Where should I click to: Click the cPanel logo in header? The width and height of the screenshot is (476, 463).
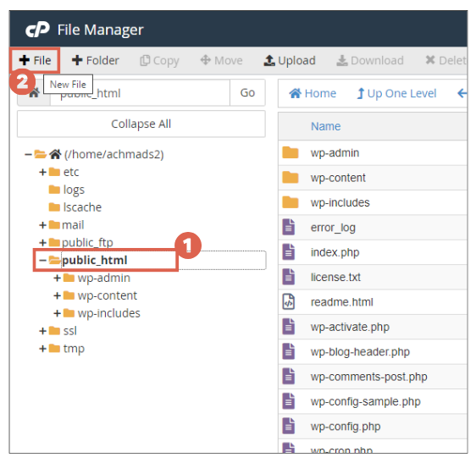coord(37,30)
